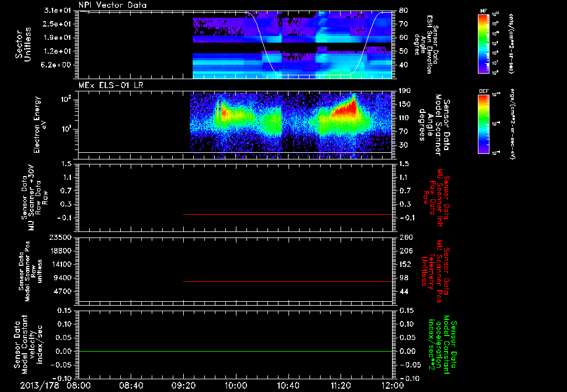This screenshot has width=567, height=392.
Task: Click the NF label above color bar
Action: click(x=484, y=11)
